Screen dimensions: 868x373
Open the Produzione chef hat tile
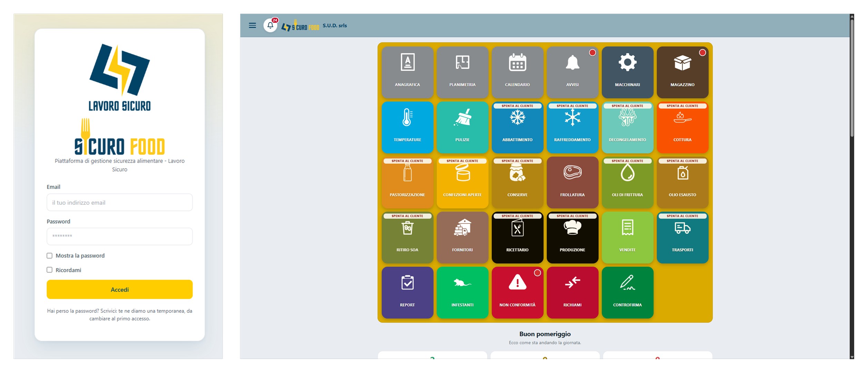572,237
